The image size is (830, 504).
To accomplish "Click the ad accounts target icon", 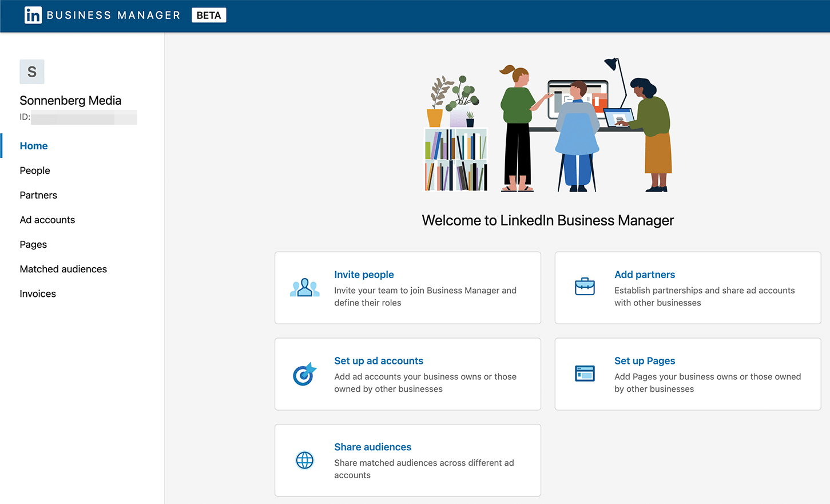I will point(304,374).
